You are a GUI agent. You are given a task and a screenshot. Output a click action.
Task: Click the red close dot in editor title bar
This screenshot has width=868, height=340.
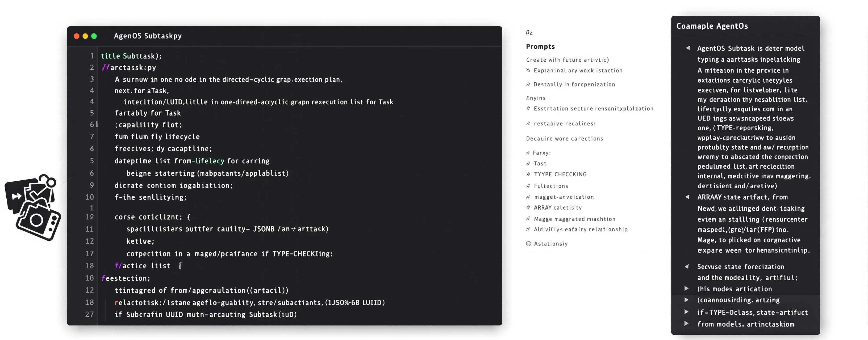pyautogui.click(x=77, y=36)
